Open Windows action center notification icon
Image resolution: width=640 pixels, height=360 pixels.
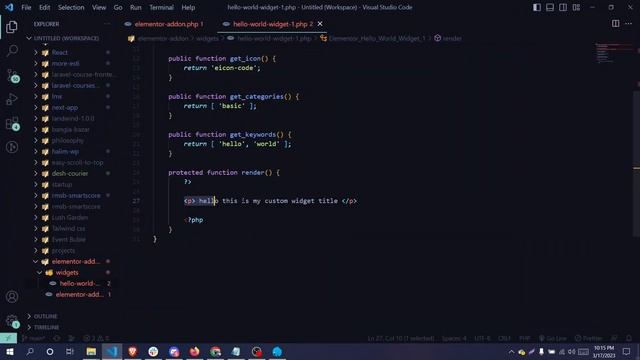point(627,351)
